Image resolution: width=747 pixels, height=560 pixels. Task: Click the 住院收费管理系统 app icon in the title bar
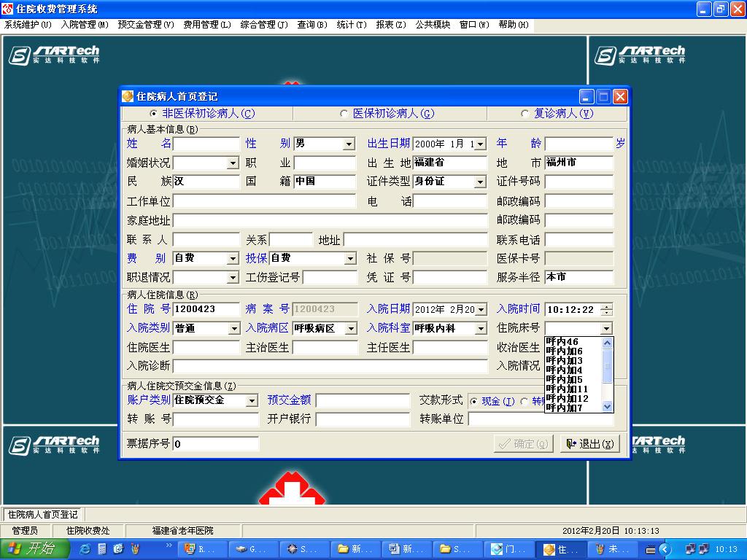[7, 9]
